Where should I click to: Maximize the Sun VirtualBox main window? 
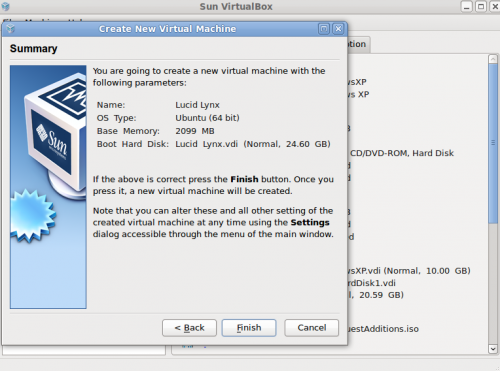(481, 7)
